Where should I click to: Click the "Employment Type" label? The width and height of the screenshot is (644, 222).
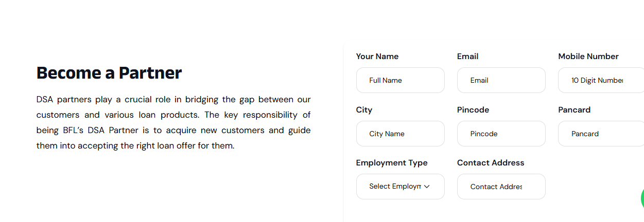tap(391, 163)
